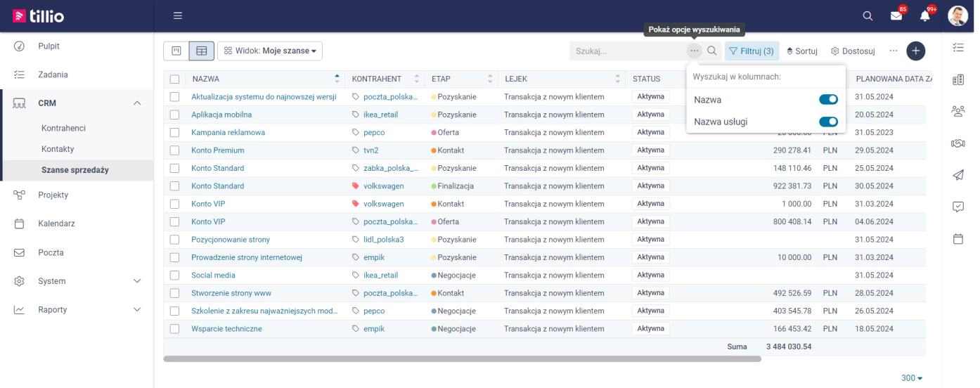This screenshot has width=980, height=388.
Task: Sort by the LEJEK column arrows
Action: [618, 79]
